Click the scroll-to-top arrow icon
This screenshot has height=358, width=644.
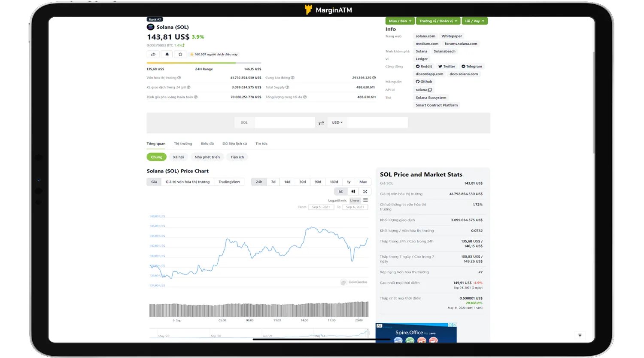pyautogui.click(x=580, y=336)
